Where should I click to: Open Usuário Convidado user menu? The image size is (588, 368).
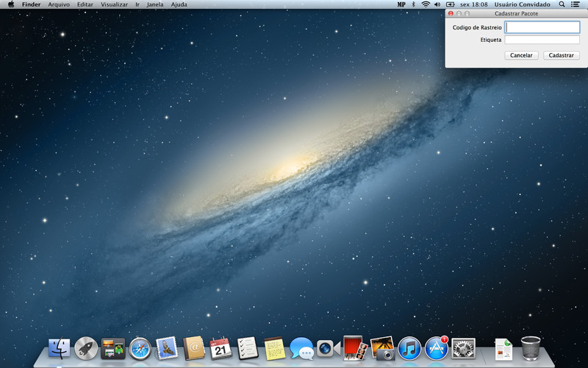click(523, 4)
